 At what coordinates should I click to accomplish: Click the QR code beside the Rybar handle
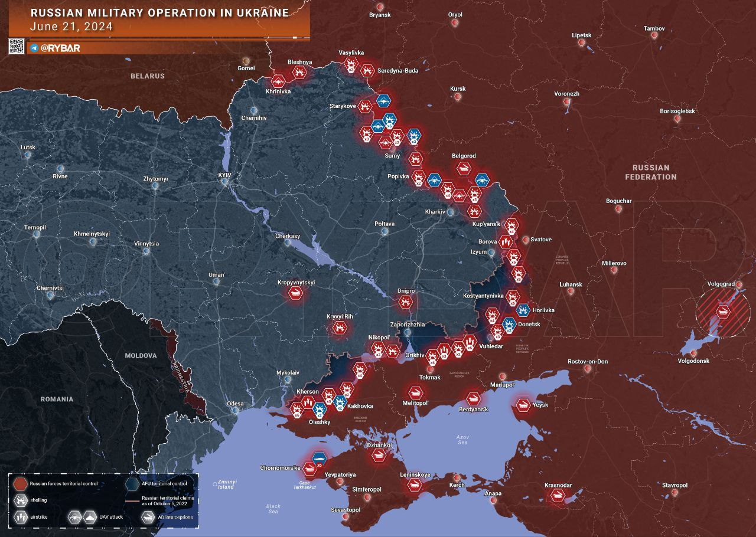(17, 47)
